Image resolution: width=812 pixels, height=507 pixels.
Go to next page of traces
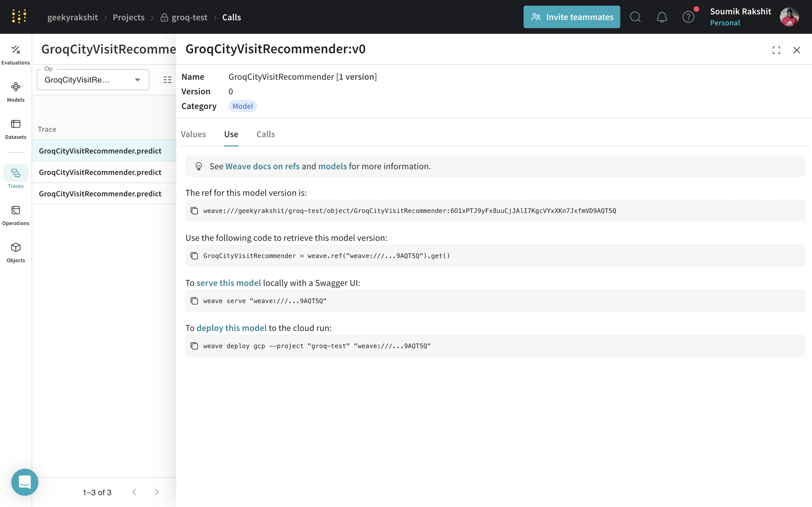point(157,492)
